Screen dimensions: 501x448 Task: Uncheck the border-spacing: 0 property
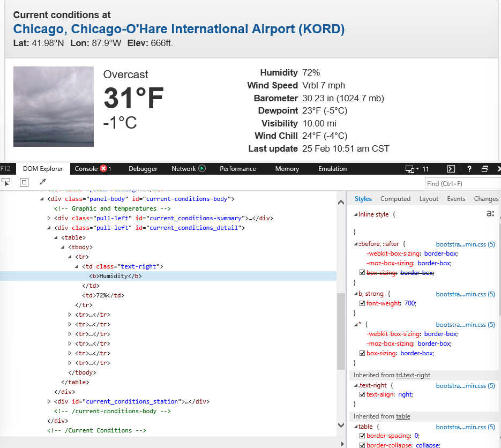(x=362, y=436)
